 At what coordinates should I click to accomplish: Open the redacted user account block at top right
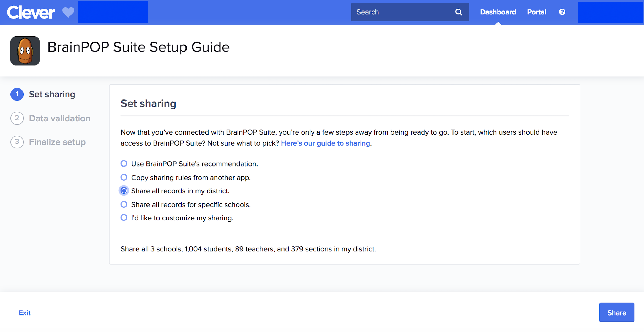pos(611,12)
